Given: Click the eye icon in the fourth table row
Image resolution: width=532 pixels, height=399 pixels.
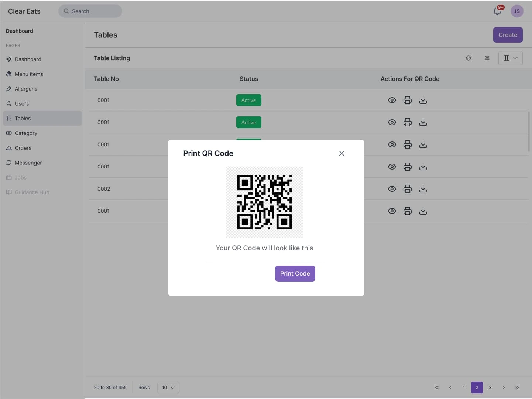Looking at the screenshot, I should point(392,167).
